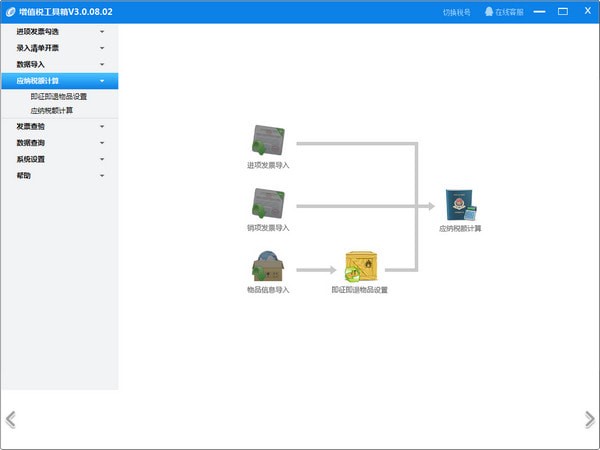Open the 数据查询 menu
The height and width of the screenshot is (450, 600).
point(60,143)
